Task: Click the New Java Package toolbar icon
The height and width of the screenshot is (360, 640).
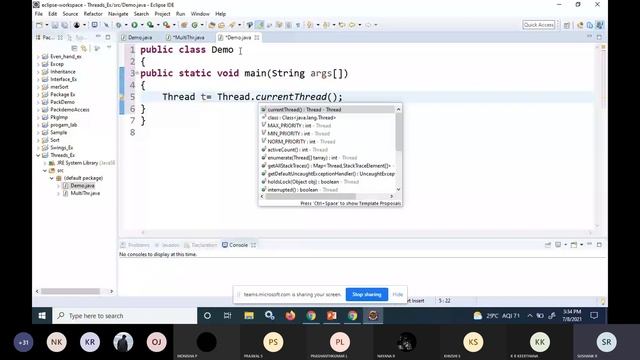Action: pos(184,25)
